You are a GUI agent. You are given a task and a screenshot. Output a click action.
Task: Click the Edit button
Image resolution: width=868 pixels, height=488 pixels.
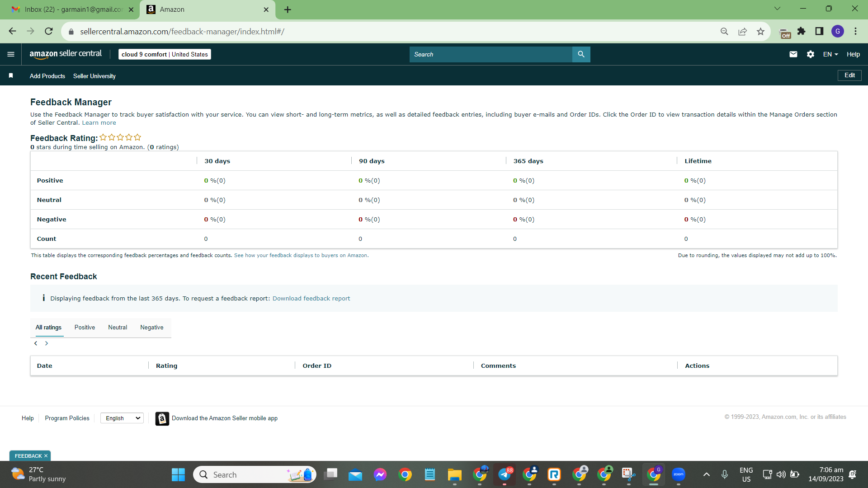849,75
